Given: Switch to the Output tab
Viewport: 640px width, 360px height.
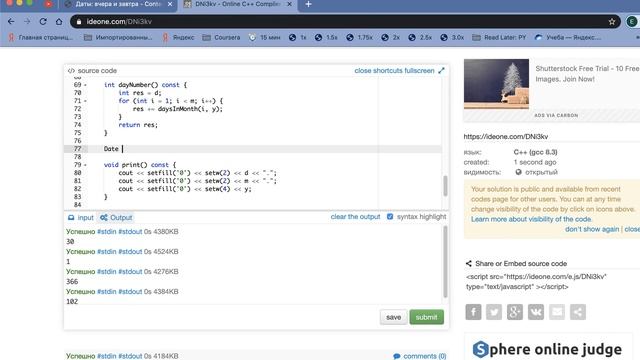Looking at the screenshot, I should click(117, 218).
